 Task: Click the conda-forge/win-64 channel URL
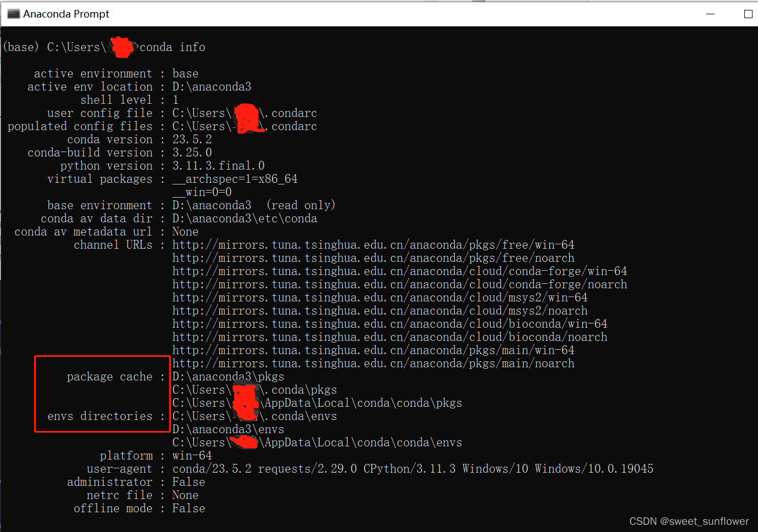click(x=399, y=271)
